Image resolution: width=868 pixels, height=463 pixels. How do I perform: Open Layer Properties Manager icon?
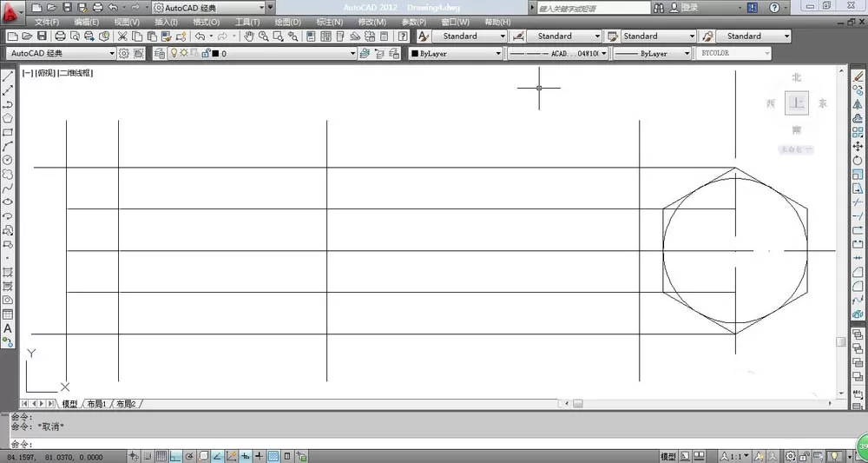(x=160, y=53)
